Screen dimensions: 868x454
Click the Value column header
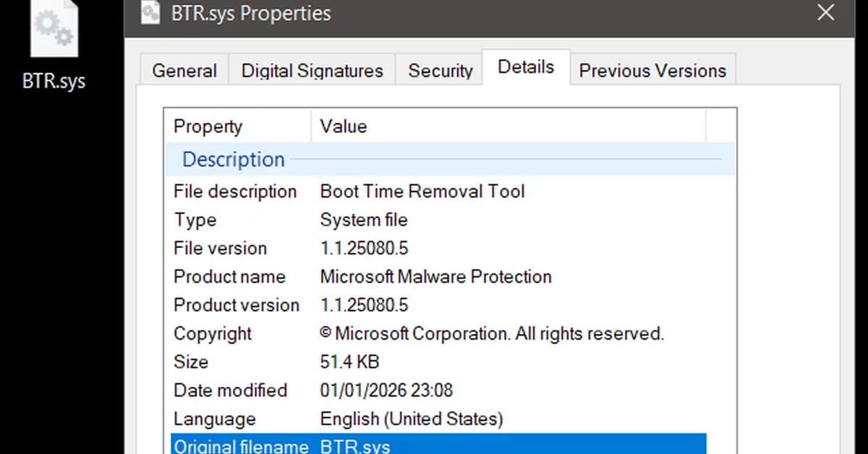pos(509,127)
